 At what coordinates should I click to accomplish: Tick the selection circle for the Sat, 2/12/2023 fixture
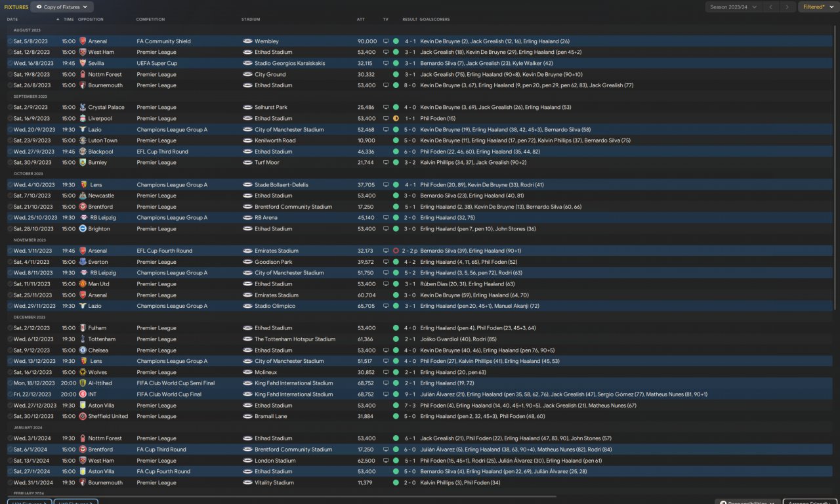(10, 328)
